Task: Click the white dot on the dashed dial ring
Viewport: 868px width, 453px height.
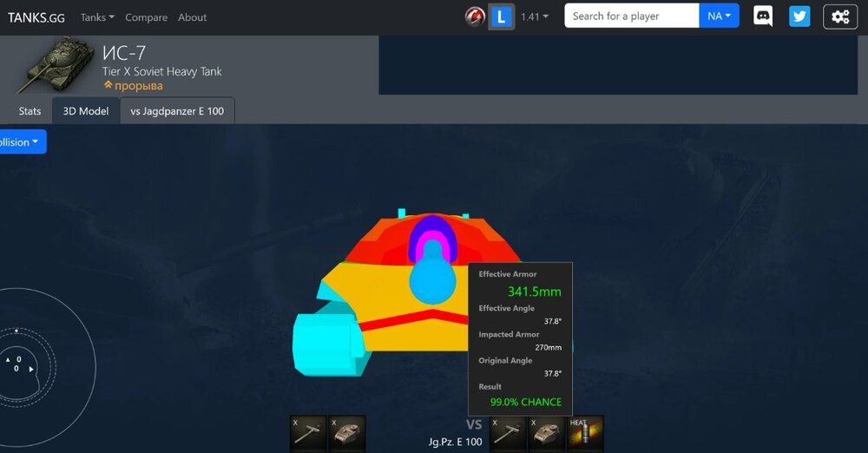Action: (16, 331)
